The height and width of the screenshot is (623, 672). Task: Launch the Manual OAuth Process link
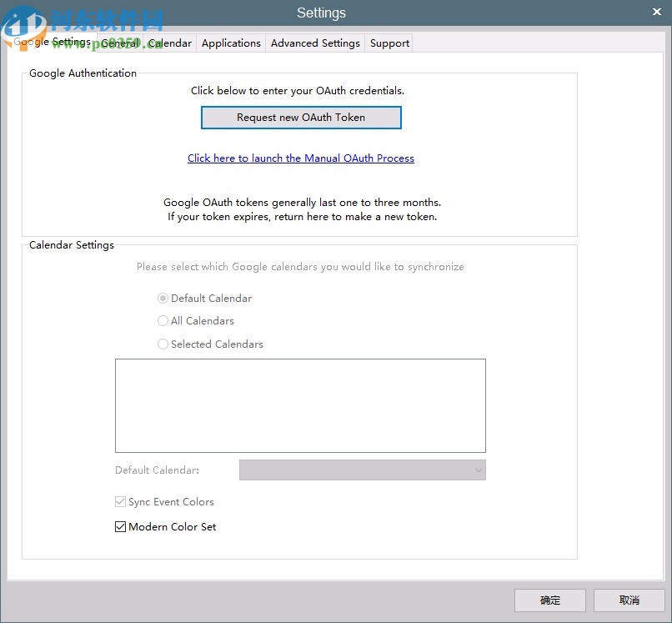[301, 158]
